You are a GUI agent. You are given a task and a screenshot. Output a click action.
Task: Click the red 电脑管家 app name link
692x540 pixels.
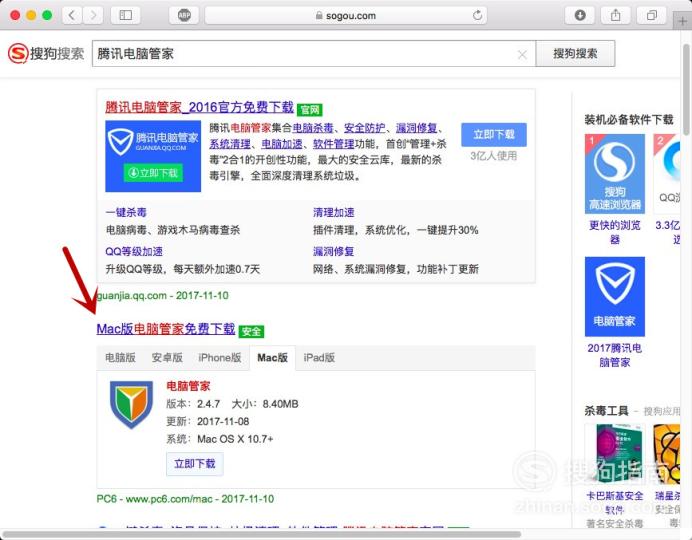[x=188, y=386]
